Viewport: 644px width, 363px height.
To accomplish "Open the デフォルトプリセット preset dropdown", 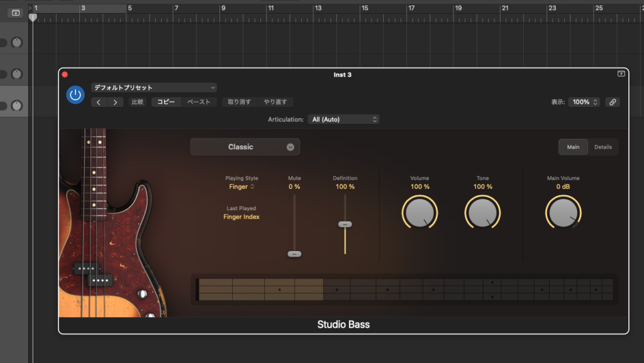I will tap(154, 87).
